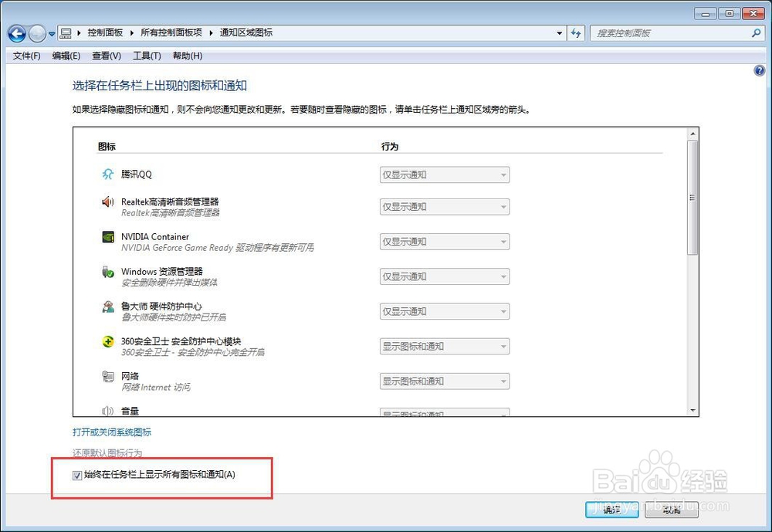Click the search magnifier icon
The height and width of the screenshot is (532, 772).
click(757, 33)
